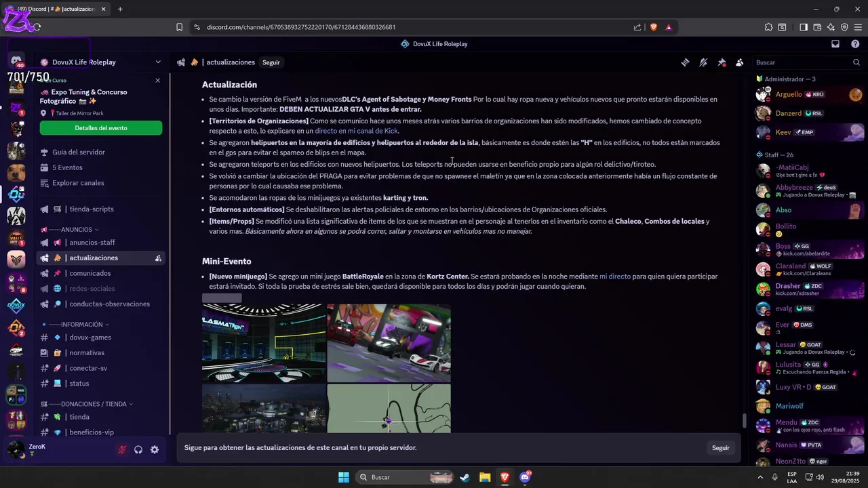Open member Danzerd profile
Screen dimensions: 868x488
coord(808,113)
